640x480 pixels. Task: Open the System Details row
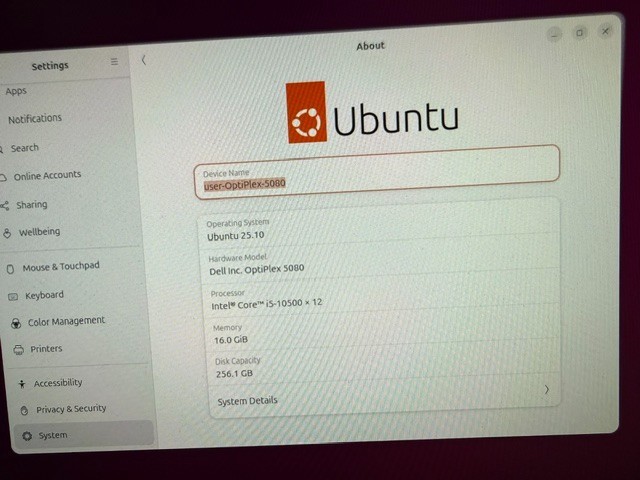[384, 394]
